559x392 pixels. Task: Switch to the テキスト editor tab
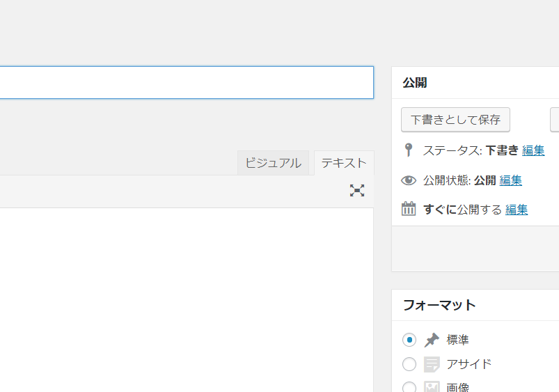(x=344, y=163)
